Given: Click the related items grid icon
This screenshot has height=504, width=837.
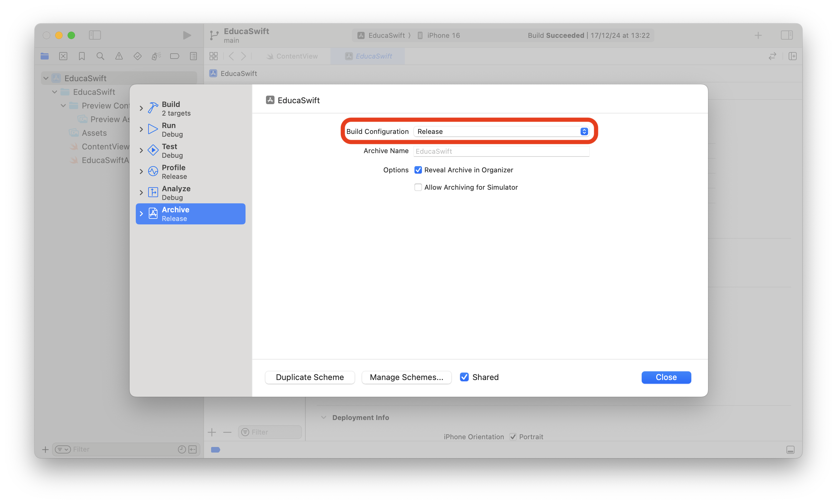Looking at the screenshot, I should (x=214, y=56).
